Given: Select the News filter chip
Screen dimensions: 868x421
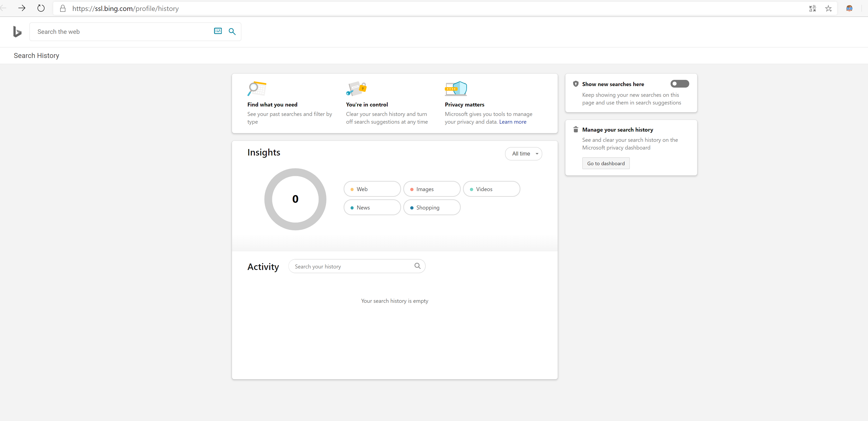Looking at the screenshot, I should point(372,208).
